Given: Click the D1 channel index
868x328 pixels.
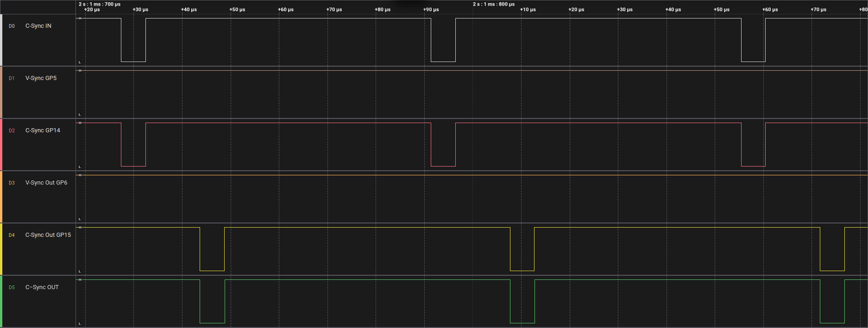Looking at the screenshot, I should (x=12, y=79).
